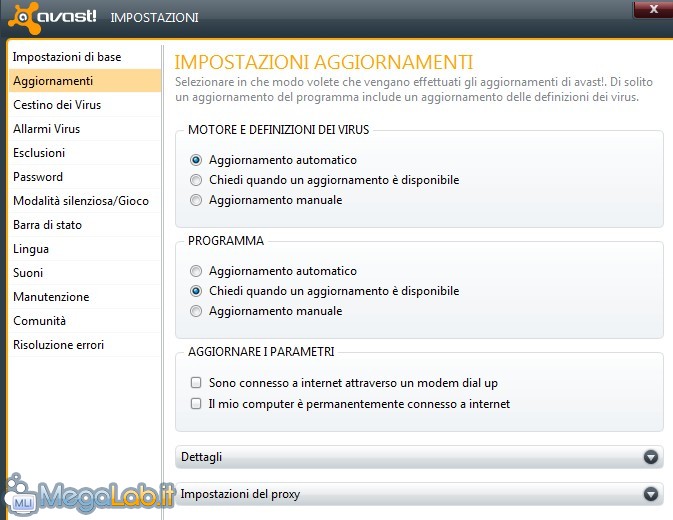Expand Impostazioni del proxy arrow
Viewport: 673px width, 520px height.
pyautogui.click(x=651, y=494)
